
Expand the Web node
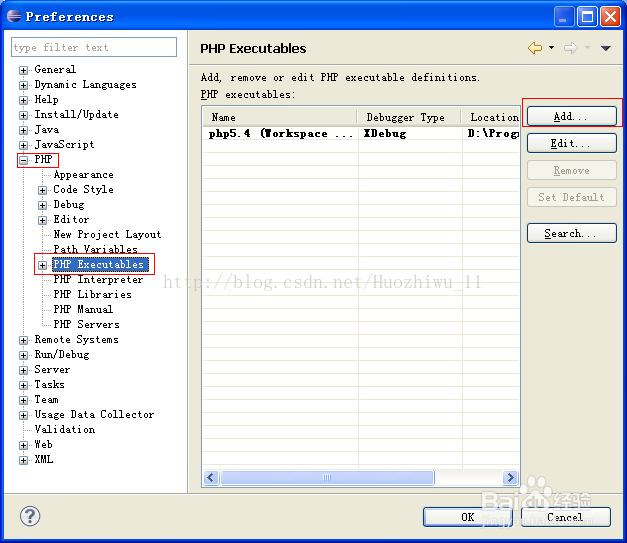pyautogui.click(x=24, y=445)
